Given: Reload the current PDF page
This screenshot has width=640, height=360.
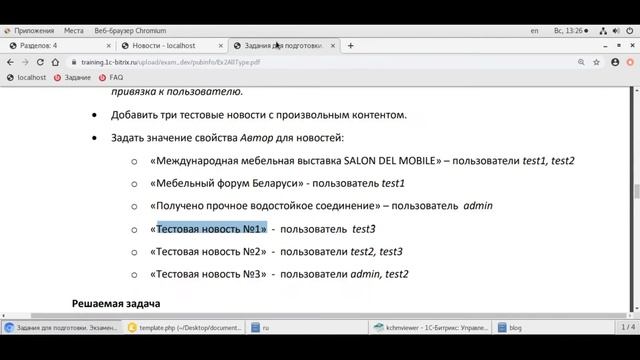Looking at the screenshot, I should click(40, 62).
